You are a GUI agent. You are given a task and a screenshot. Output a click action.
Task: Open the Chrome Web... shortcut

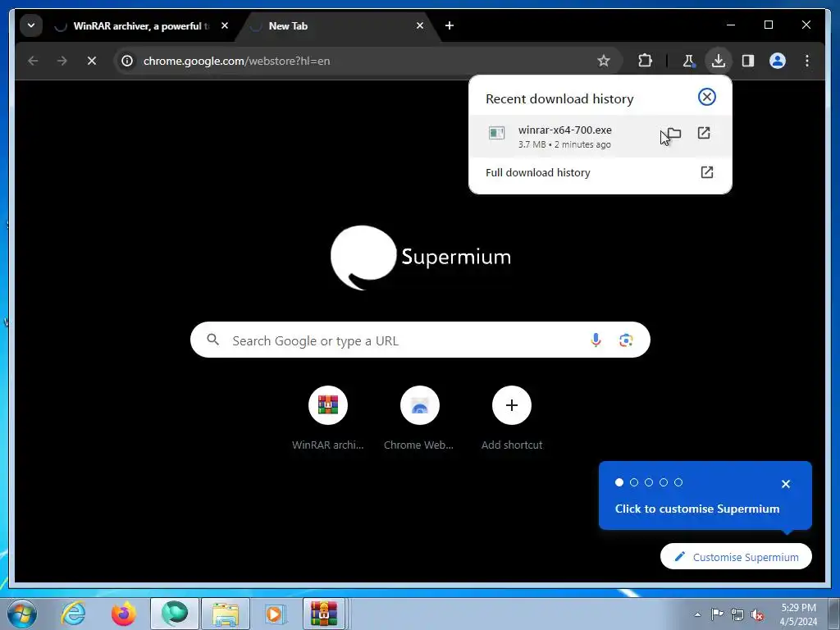tap(419, 418)
